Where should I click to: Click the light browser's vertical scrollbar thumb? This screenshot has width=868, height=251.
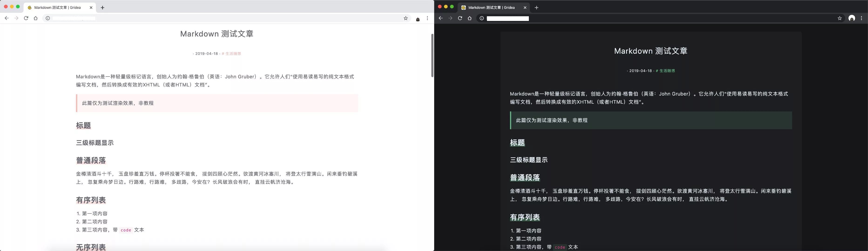pyautogui.click(x=432, y=56)
